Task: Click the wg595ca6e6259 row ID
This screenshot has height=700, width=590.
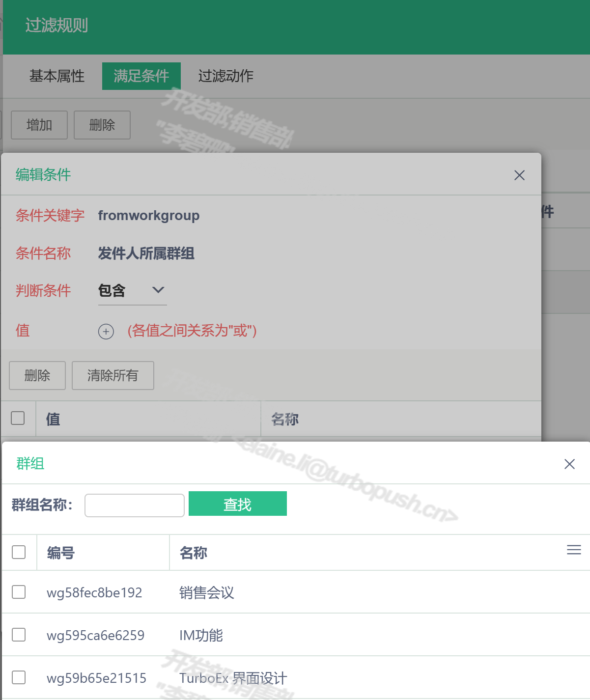Action: pos(95,636)
